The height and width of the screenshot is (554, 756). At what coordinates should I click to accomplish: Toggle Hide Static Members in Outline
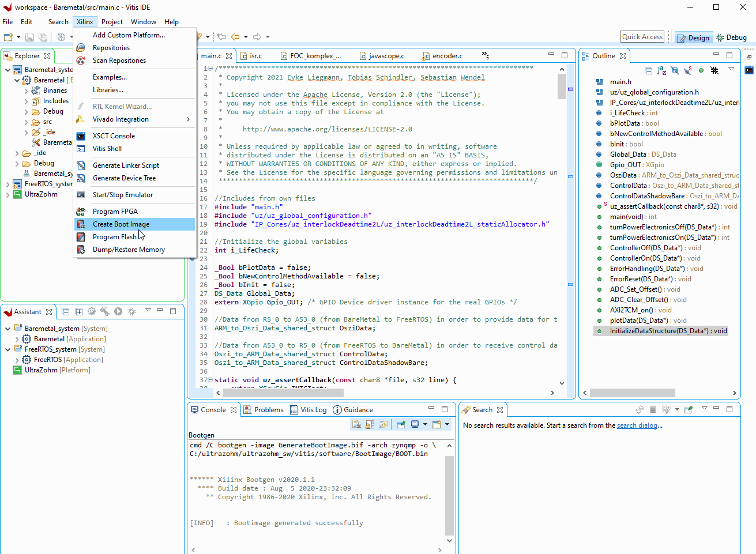click(687, 70)
